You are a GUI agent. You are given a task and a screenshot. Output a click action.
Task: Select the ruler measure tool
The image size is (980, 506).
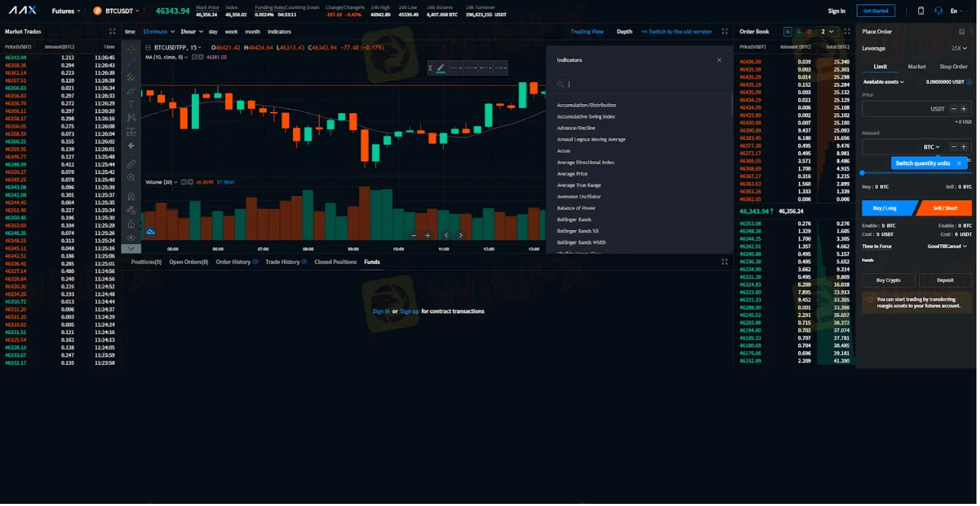click(131, 163)
